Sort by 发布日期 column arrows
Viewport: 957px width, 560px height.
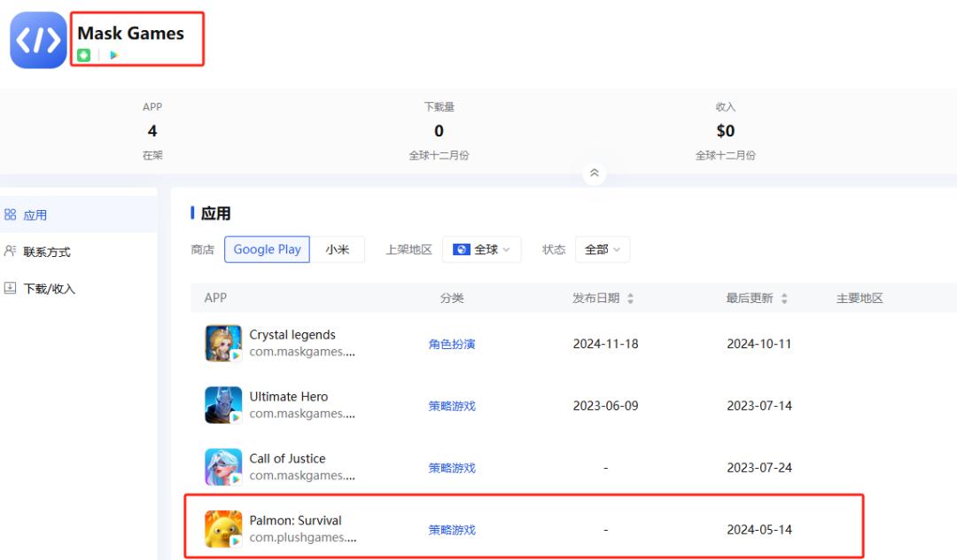point(631,299)
